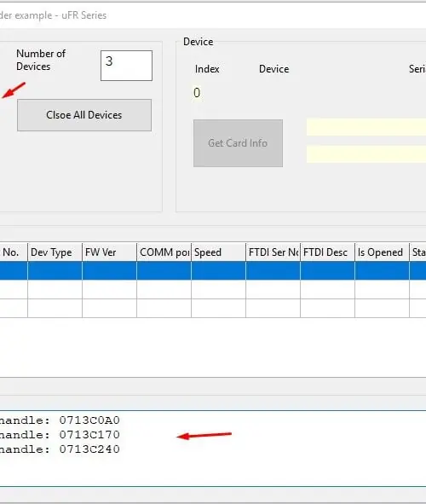
Task: Click the Clsoe All Devices button
Action: [84, 115]
